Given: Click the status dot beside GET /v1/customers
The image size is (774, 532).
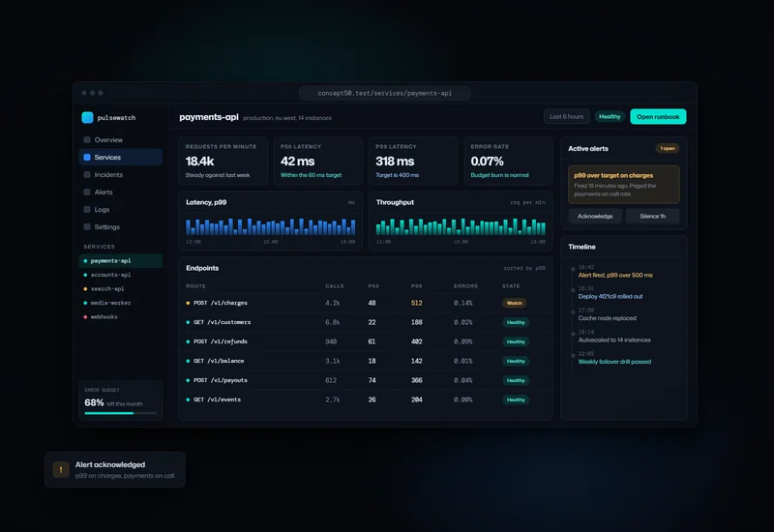Looking at the screenshot, I should click(188, 322).
